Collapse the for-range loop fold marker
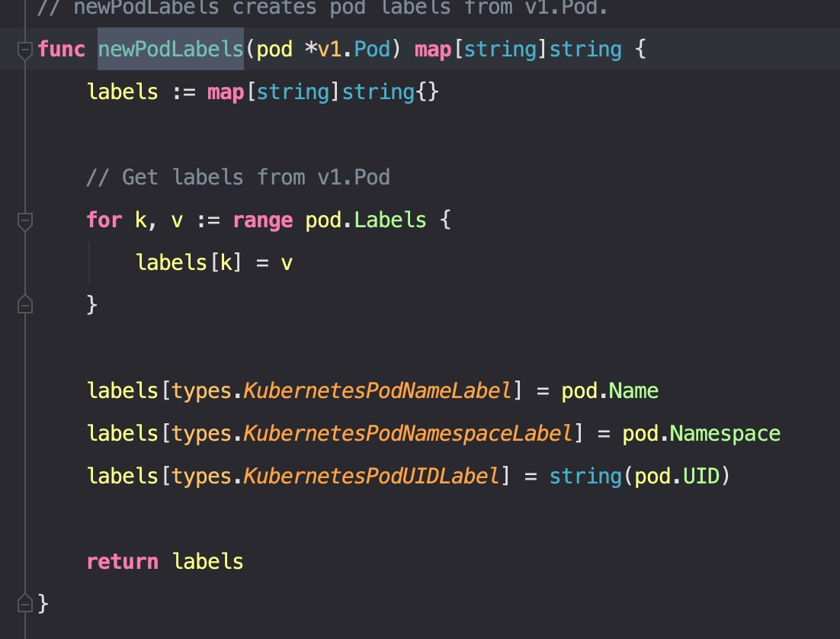 [x=24, y=221]
